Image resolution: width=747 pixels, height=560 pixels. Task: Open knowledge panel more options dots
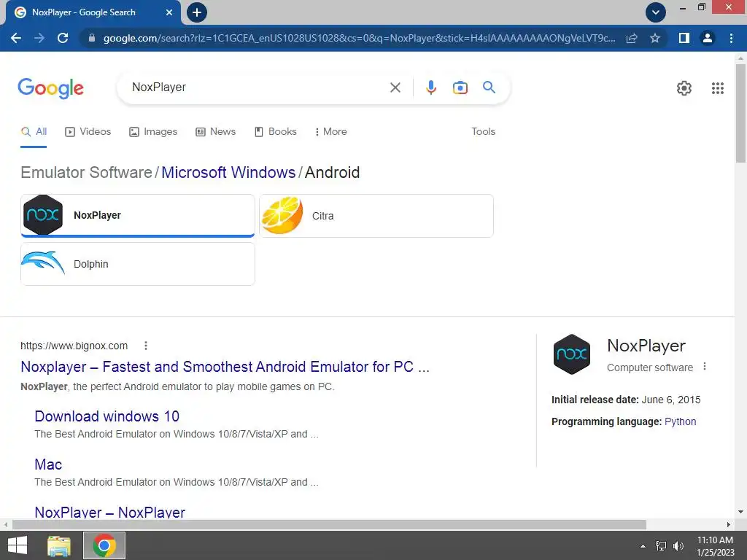tap(705, 367)
